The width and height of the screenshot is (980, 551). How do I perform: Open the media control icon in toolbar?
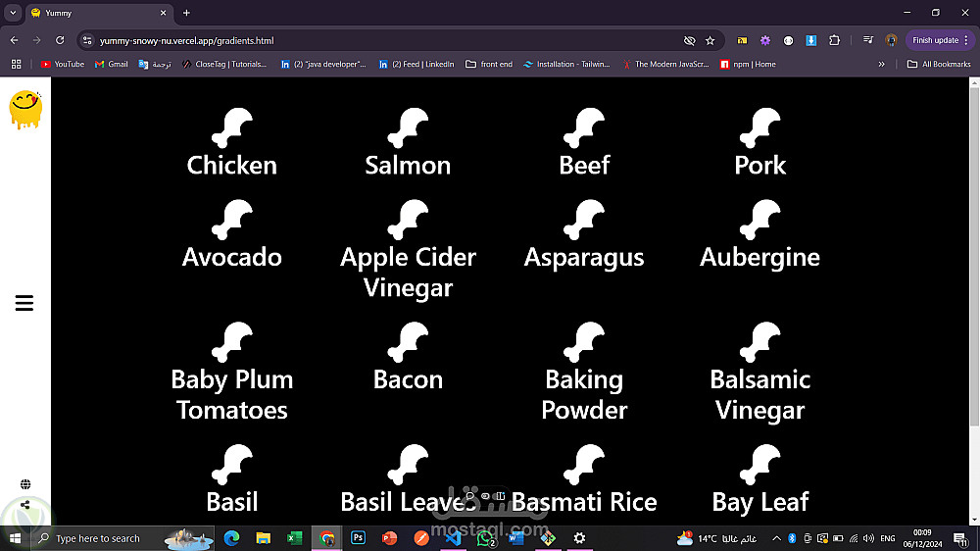868,40
